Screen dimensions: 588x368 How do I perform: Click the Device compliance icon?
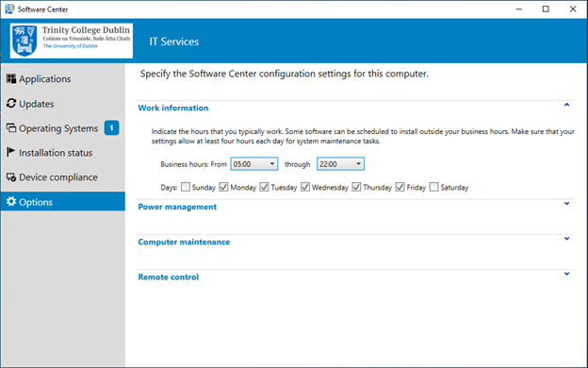click(11, 176)
